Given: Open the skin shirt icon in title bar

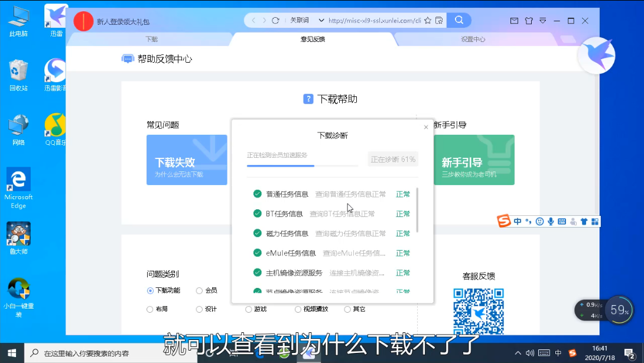Looking at the screenshot, I should [528, 21].
